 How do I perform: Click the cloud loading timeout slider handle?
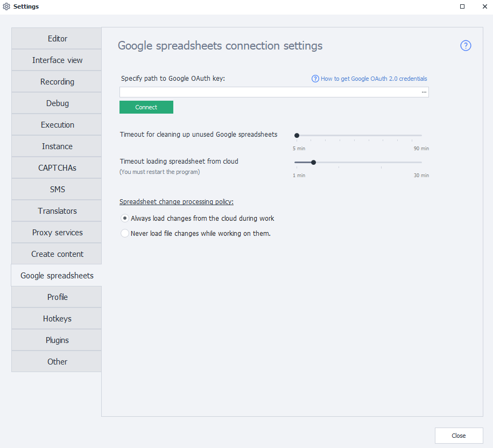pyautogui.click(x=313, y=162)
